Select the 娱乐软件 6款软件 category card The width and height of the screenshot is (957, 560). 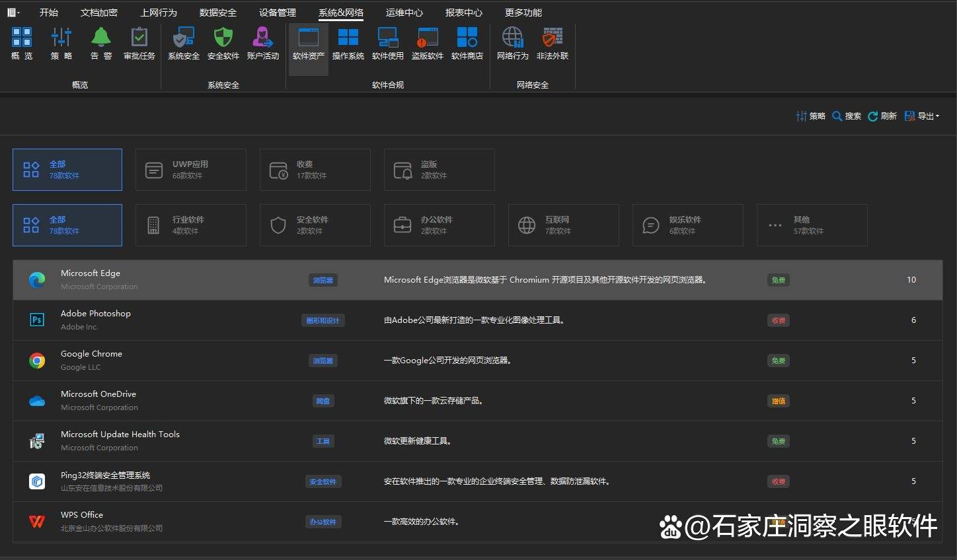click(688, 225)
